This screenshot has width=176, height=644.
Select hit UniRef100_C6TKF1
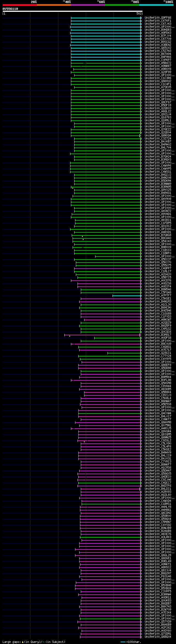click(158, 21)
